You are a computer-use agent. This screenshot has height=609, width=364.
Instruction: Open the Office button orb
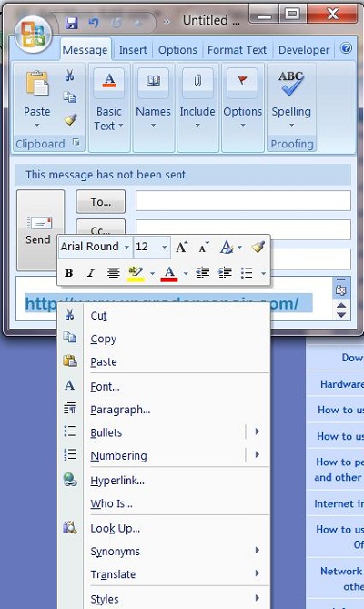pos(33,34)
